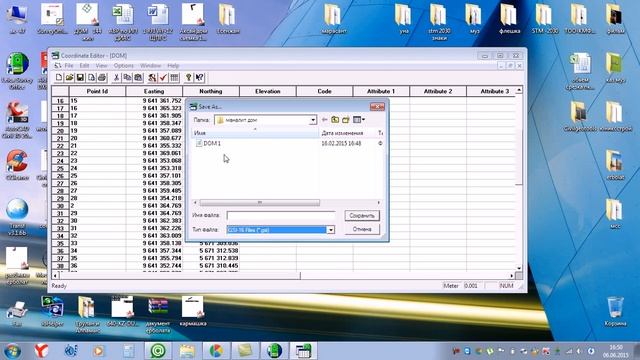This screenshot has height=360, width=640.
Task: Select row number 16 header in table
Action: click(60, 100)
